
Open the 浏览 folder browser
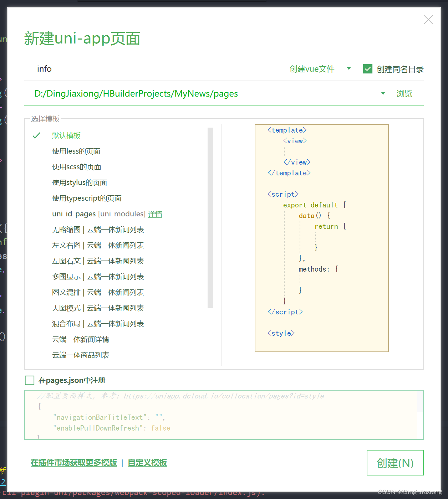(404, 93)
